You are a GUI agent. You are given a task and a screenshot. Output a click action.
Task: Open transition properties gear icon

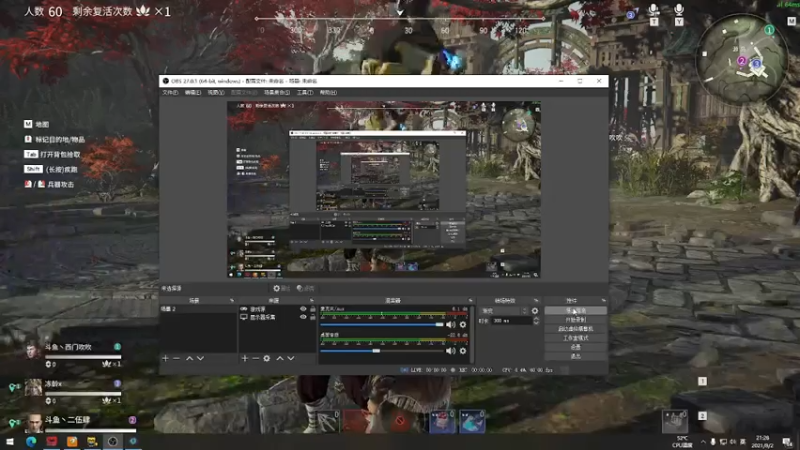coord(535,311)
